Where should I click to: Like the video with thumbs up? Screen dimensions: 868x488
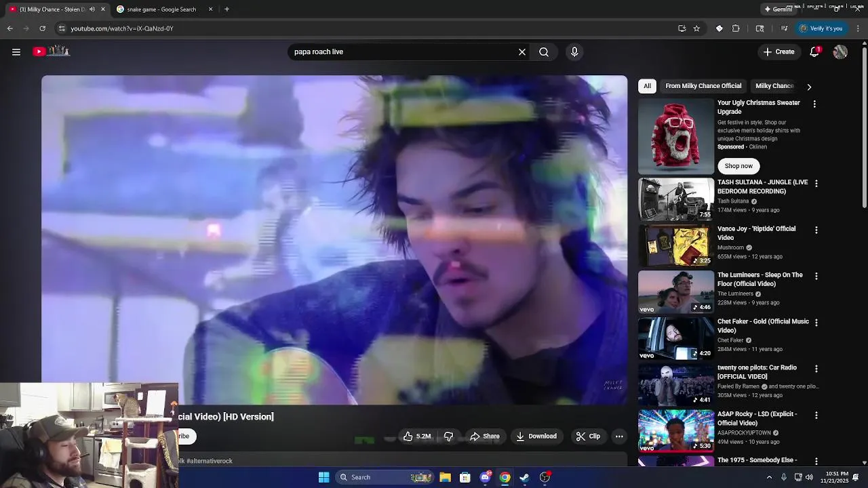tap(417, 436)
